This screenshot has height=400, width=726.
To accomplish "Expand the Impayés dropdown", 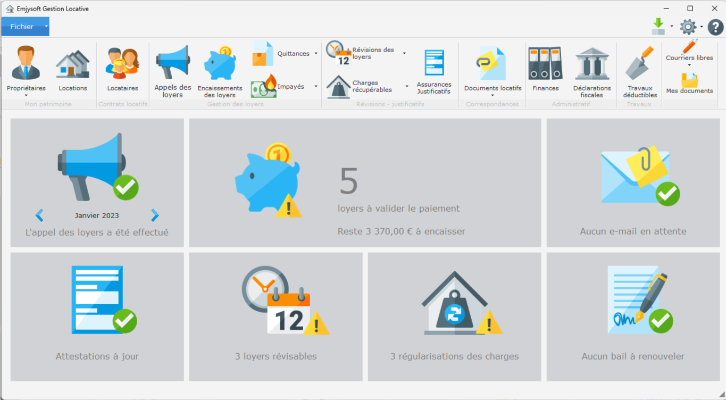I will (316, 86).
